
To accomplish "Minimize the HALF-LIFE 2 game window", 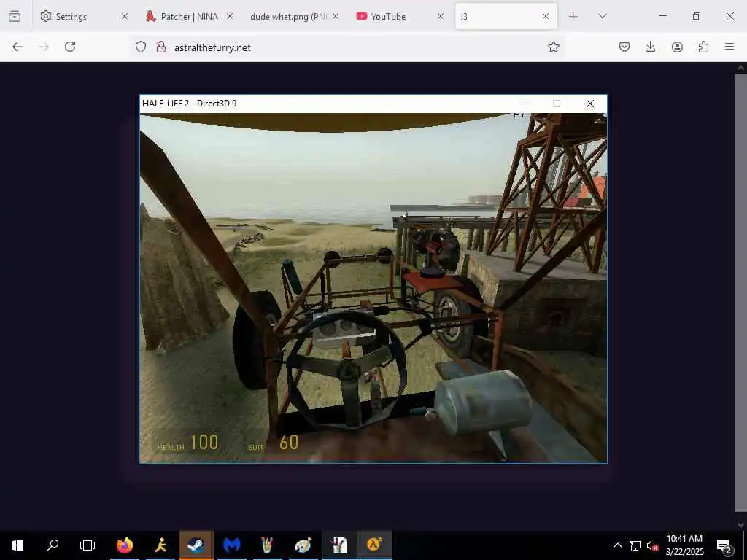I will (x=524, y=104).
